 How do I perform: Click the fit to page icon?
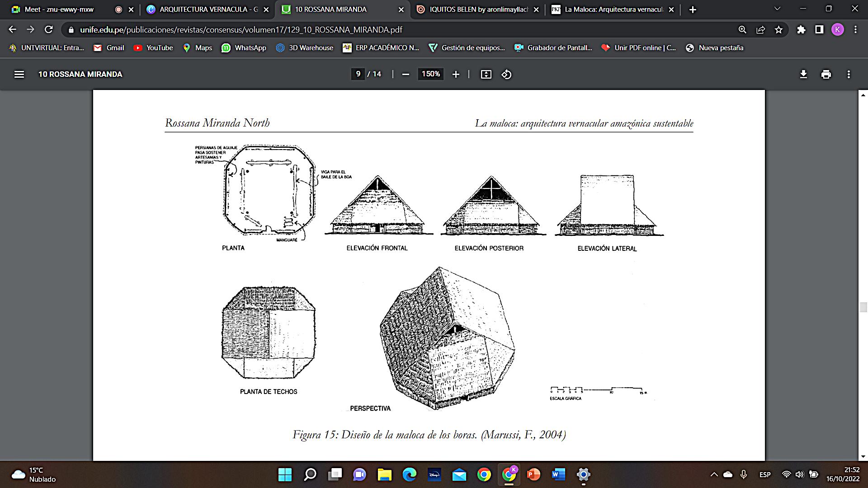point(486,74)
